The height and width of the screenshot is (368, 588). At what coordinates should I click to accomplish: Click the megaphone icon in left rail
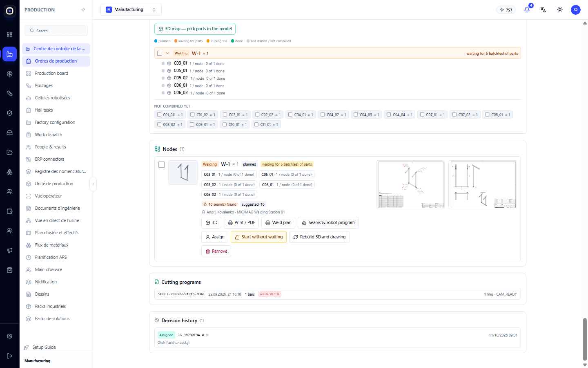[x=10, y=250]
